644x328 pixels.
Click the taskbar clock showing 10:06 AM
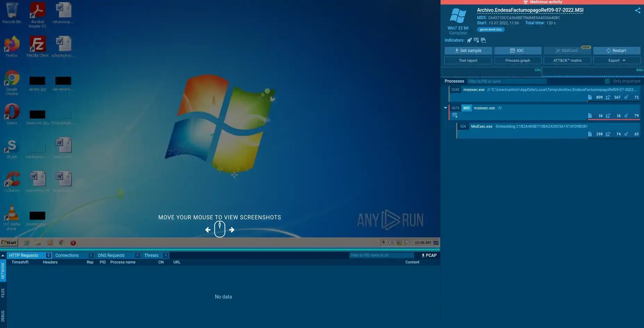[x=423, y=243]
